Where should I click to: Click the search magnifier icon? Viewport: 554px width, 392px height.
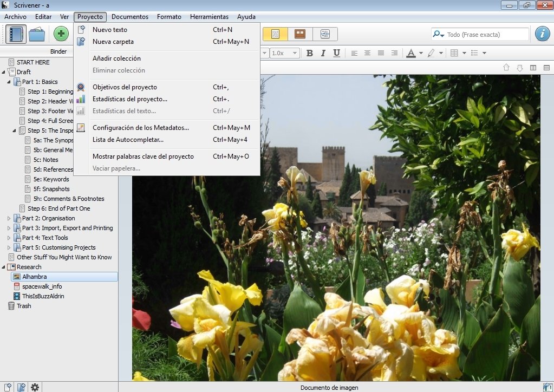click(x=438, y=34)
